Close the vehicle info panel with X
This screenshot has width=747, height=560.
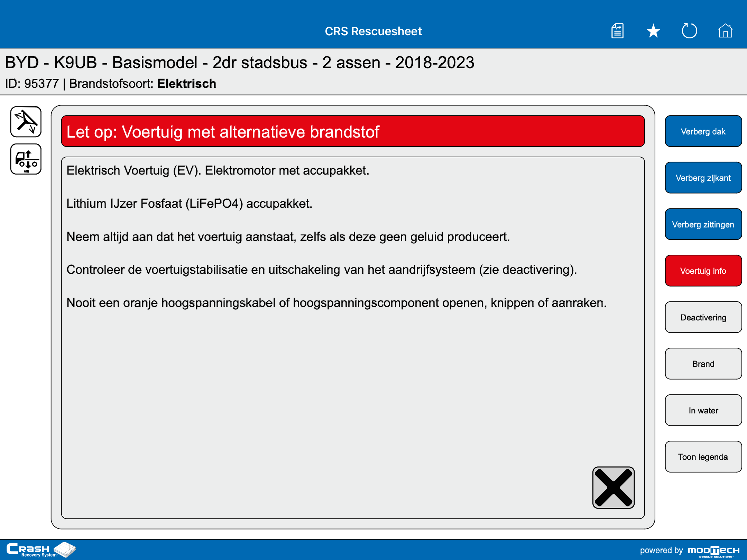614,488
